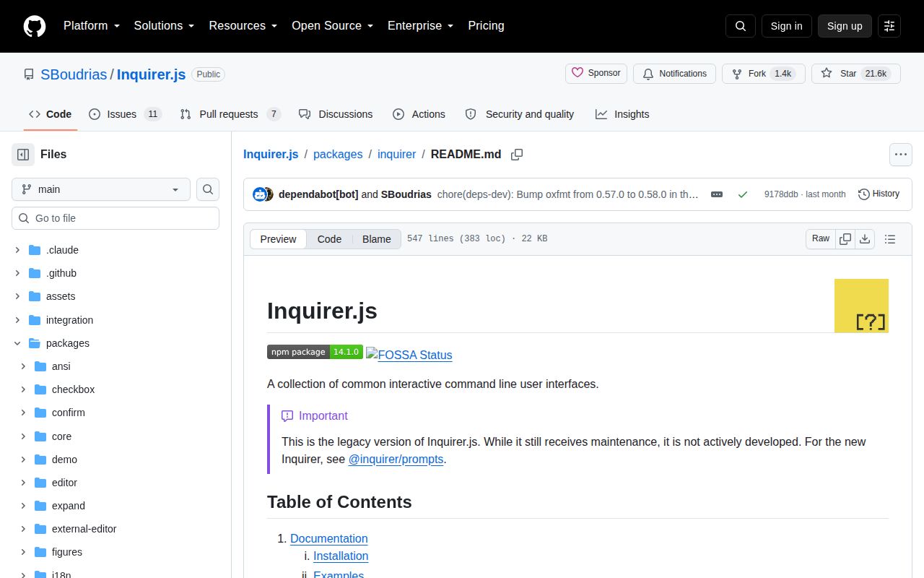Switch to the Code tab
Screen dimensions: 924x578
tap(51, 114)
